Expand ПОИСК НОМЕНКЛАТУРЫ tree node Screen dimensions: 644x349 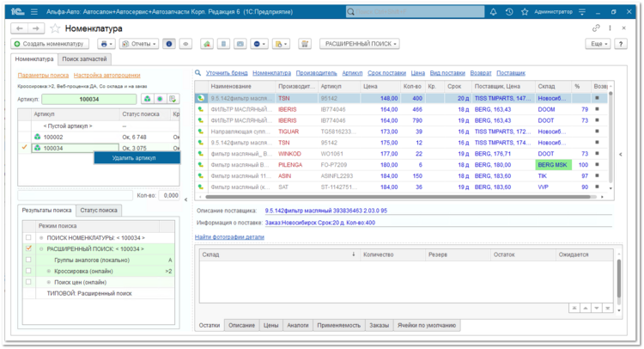point(41,237)
